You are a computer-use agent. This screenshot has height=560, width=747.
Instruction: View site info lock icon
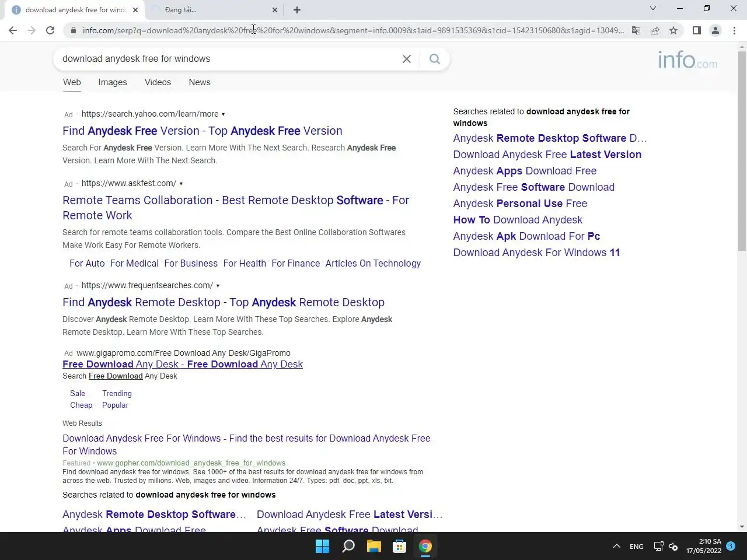click(73, 30)
